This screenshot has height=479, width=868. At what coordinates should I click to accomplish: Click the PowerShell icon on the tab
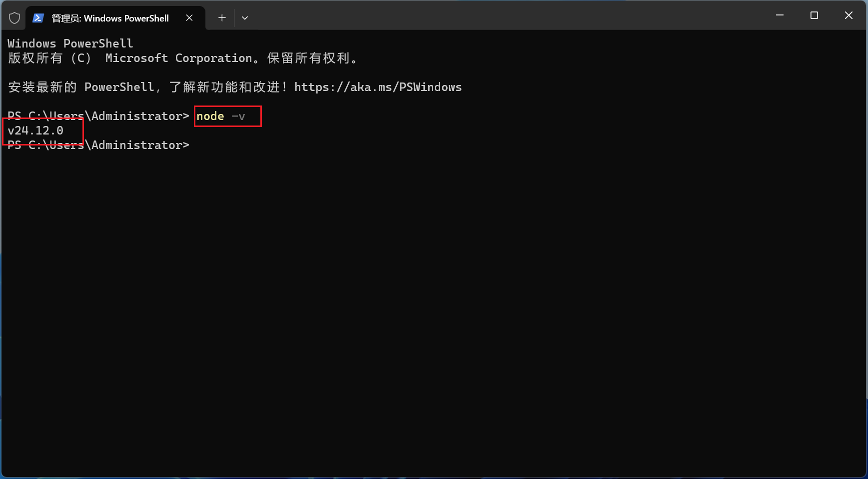click(38, 18)
